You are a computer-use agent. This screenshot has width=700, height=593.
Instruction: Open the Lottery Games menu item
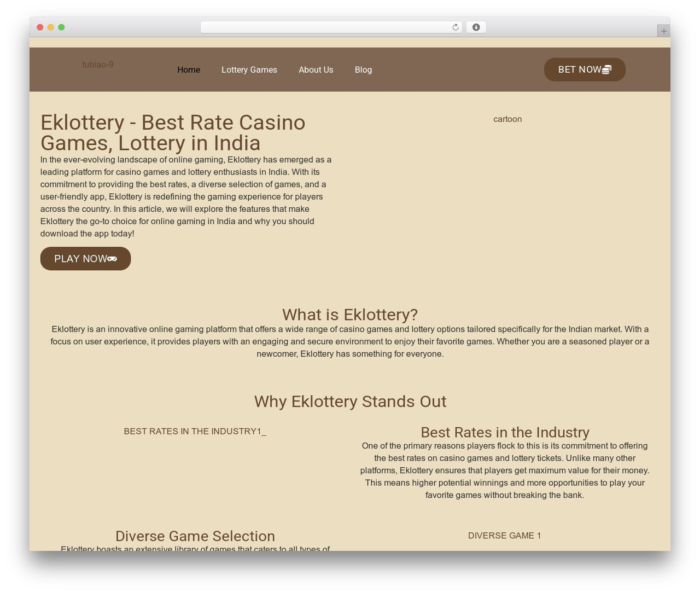pos(249,69)
